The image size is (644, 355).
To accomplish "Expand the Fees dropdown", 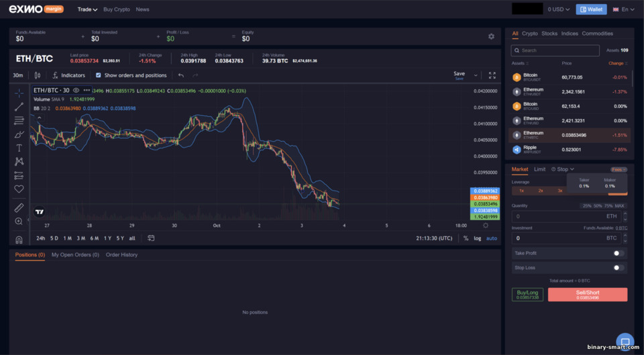I will [619, 170].
